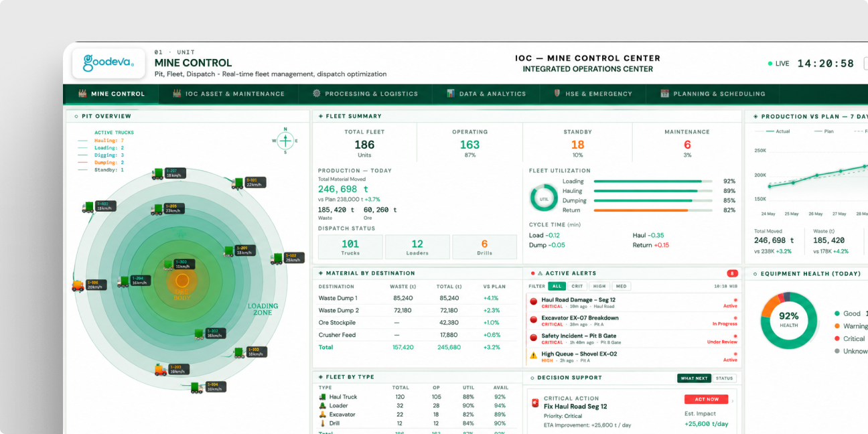Viewport: 868px width, 434px height.
Task: Filter alerts by CRIT
Action: tap(577, 286)
